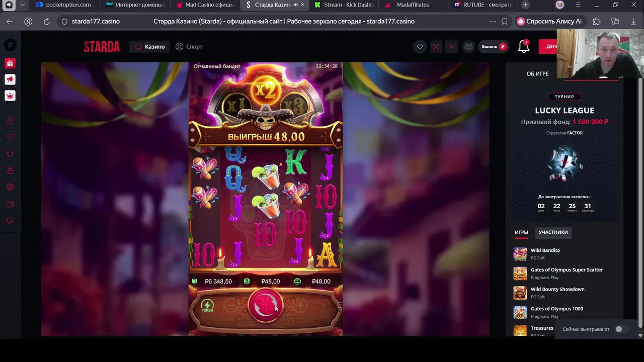Click the speaker icon at browser top-left
This screenshot has width=644, height=362.
(9, 5)
